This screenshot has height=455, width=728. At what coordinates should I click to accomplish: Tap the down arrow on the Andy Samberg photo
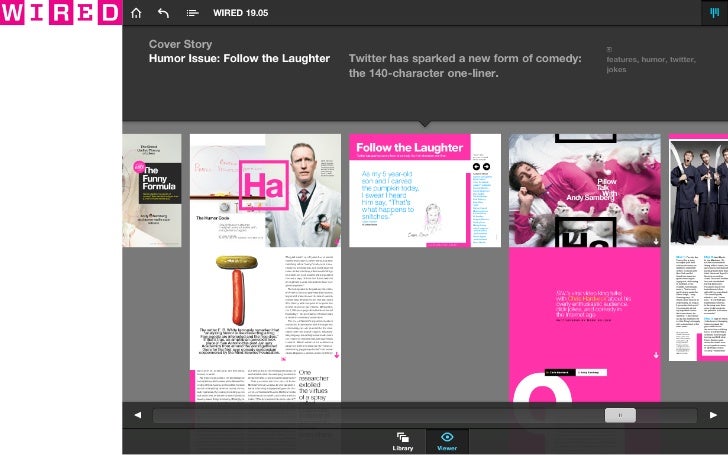656,241
